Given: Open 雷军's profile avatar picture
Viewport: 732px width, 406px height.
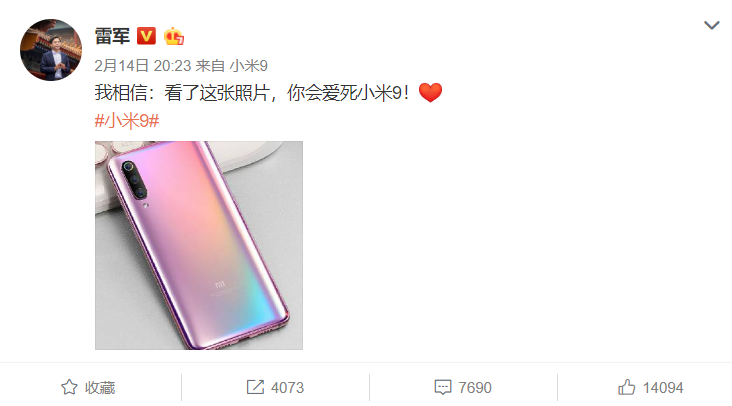Looking at the screenshot, I should pyautogui.click(x=51, y=49).
